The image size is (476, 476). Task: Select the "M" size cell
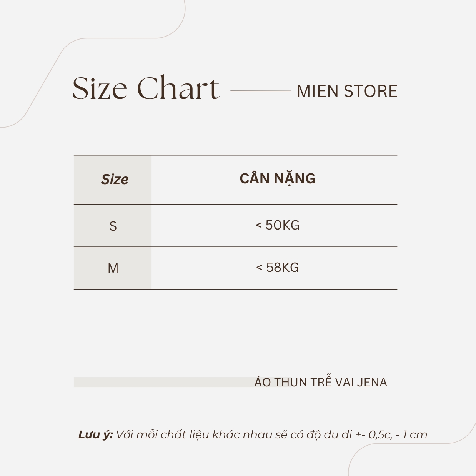[113, 268]
